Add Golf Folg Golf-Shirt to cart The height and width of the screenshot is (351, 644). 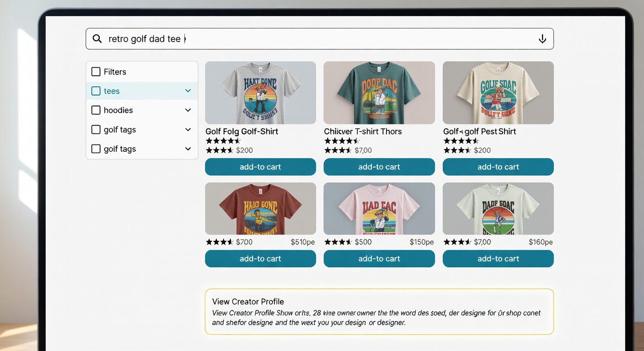tap(260, 167)
